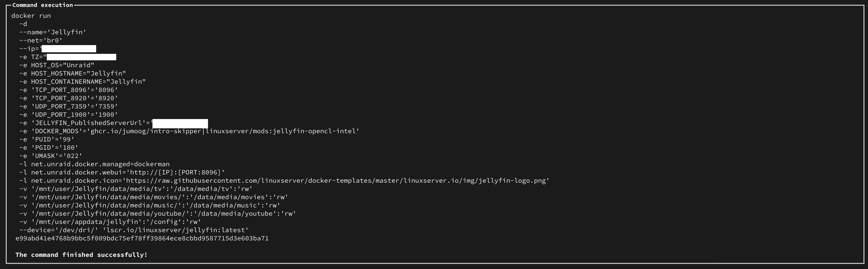868x269 pixels.
Task: Click the /data/media/movies volume mapping line
Action: (153, 197)
